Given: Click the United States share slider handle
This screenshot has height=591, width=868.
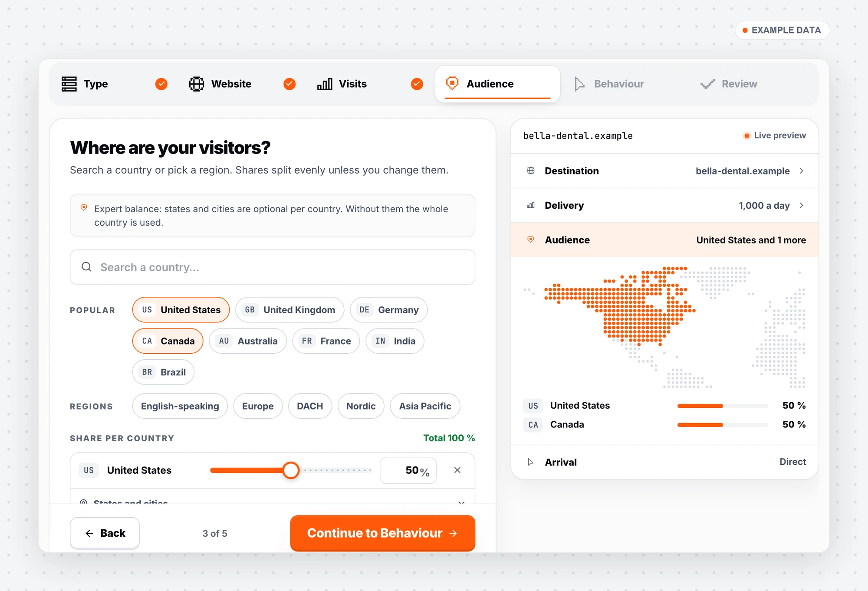Looking at the screenshot, I should click(x=291, y=470).
